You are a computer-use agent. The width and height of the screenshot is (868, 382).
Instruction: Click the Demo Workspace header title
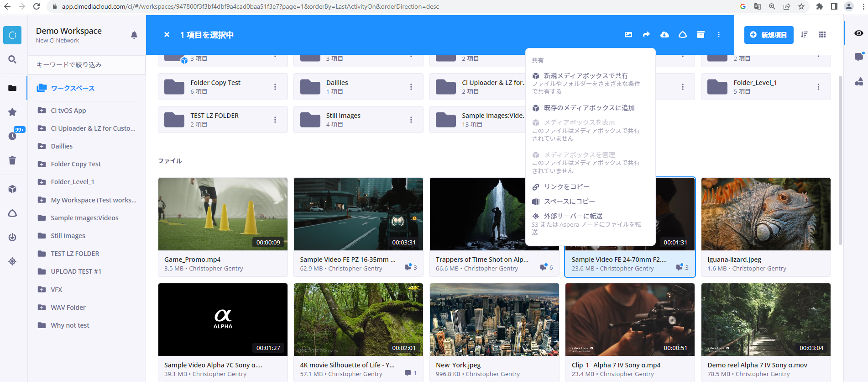(x=69, y=31)
